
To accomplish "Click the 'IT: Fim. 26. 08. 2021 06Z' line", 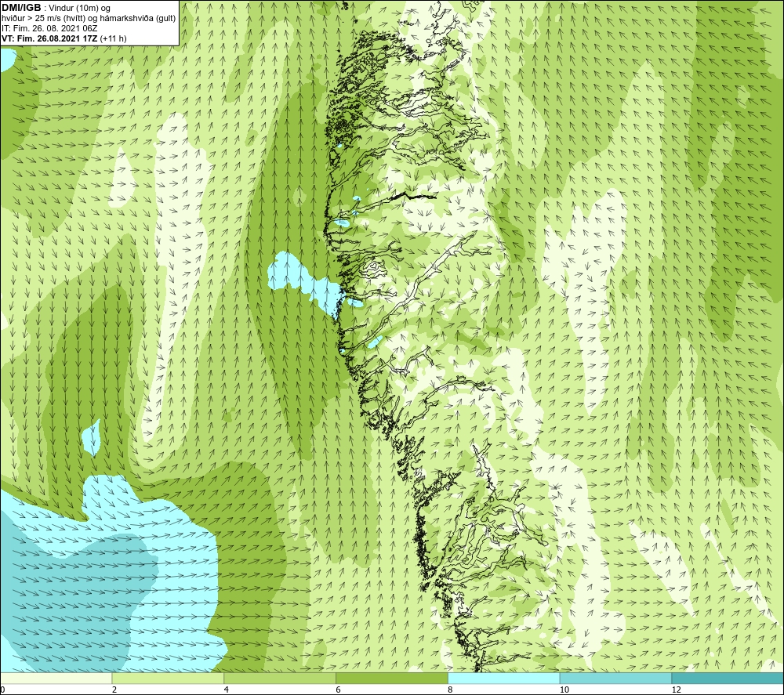I will coord(49,28).
